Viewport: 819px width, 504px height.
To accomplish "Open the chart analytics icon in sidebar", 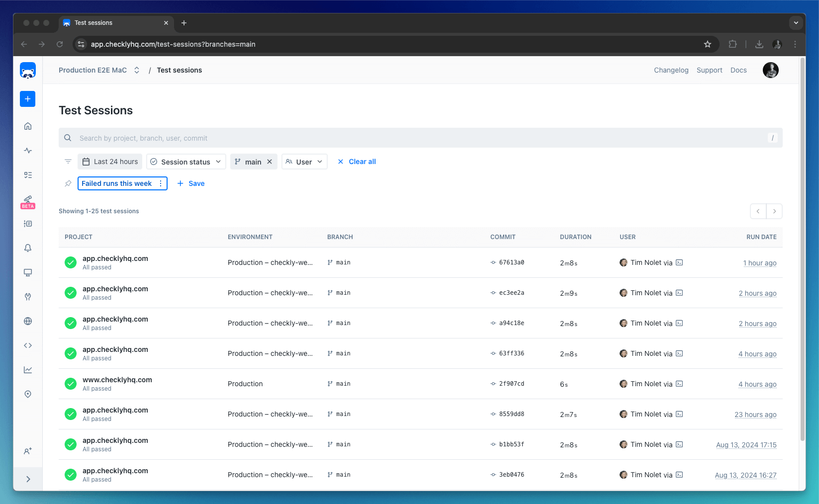I will [x=28, y=370].
